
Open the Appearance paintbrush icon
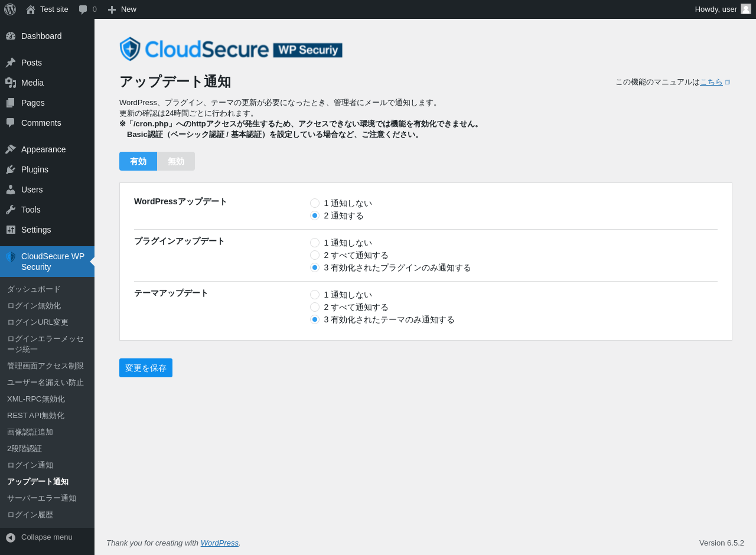point(11,149)
